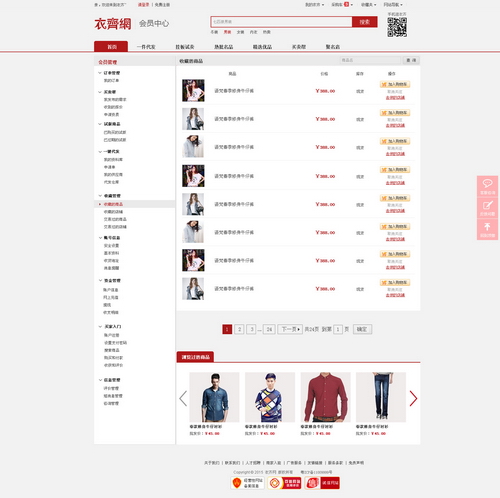The image size is (500, 498).
Task: Open the red shirt product thumbnail
Action: (326, 397)
